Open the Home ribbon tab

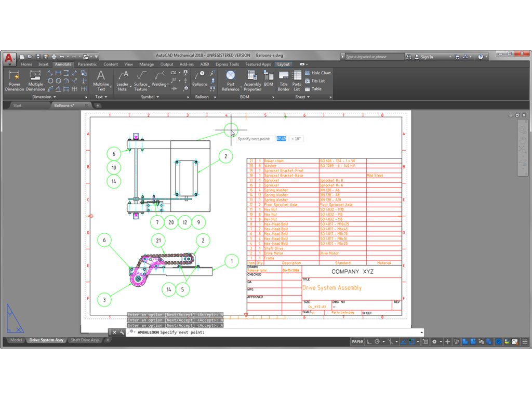tap(26, 64)
